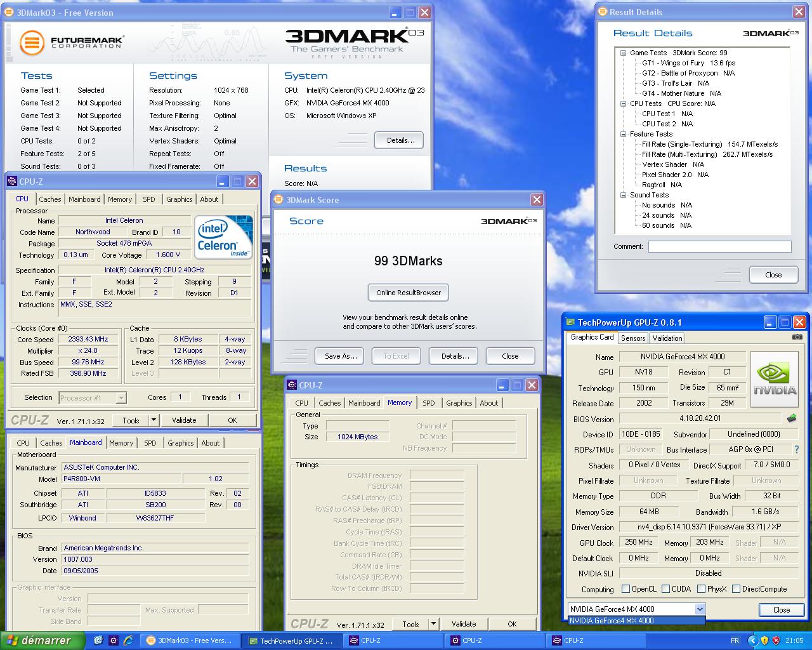812x650 pixels.
Task: Switch to Validation tab in GPU-Z
Action: pyautogui.click(x=667, y=338)
